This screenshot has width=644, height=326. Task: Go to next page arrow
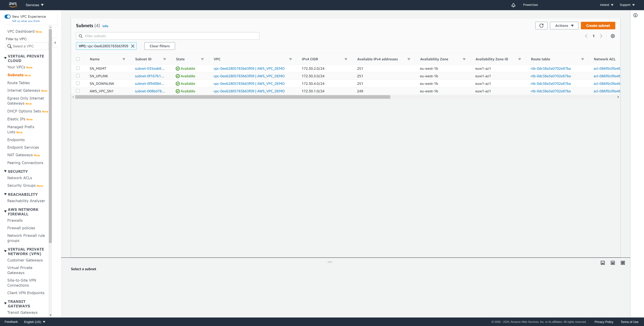point(601,36)
